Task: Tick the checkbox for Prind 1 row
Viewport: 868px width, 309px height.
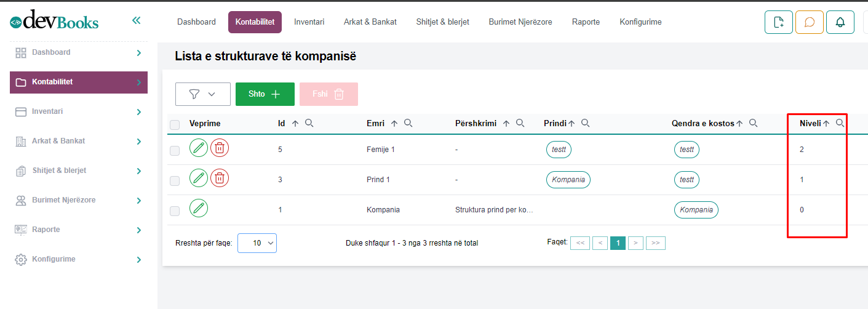Action: 175,180
